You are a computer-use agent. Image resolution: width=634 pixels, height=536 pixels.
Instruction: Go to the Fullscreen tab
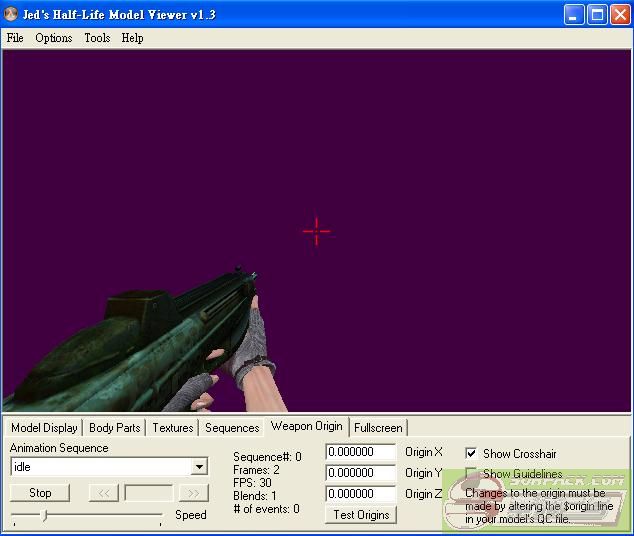[378, 428]
